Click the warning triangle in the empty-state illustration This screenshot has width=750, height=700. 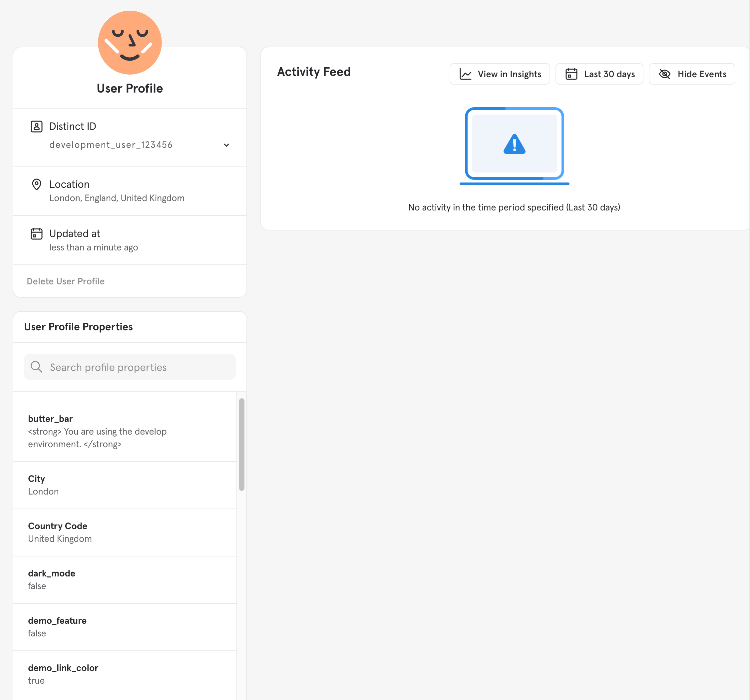tap(514, 145)
